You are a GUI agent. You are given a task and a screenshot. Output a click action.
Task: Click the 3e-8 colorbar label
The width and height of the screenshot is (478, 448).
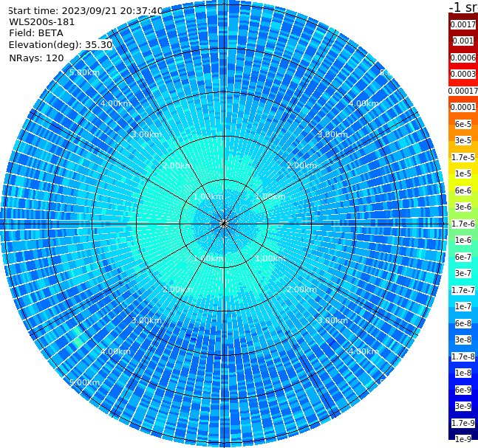463,340
